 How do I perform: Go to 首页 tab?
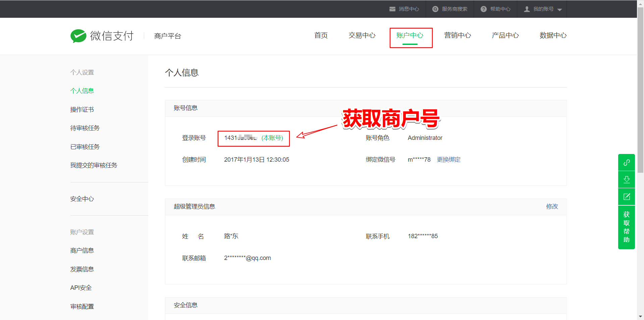click(x=321, y=35)
